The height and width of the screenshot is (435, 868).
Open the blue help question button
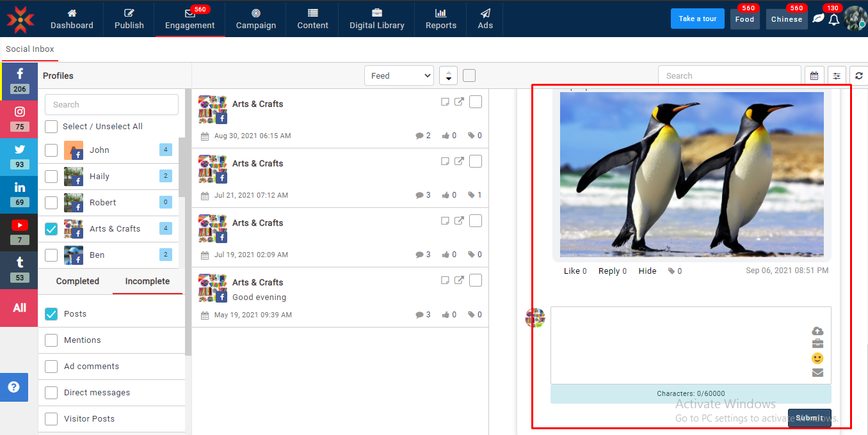click(13, 387)
